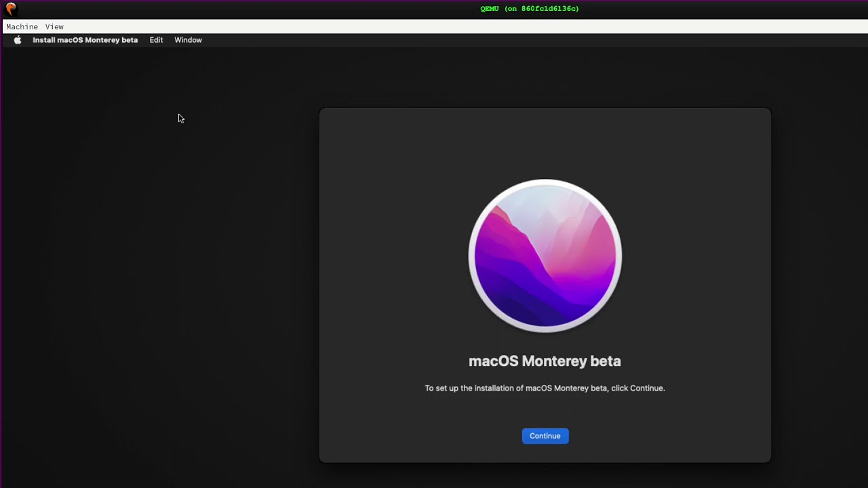Screen dimensions: 868x488
Task: Open the QEMU View menu
Action: click(54, 26)
